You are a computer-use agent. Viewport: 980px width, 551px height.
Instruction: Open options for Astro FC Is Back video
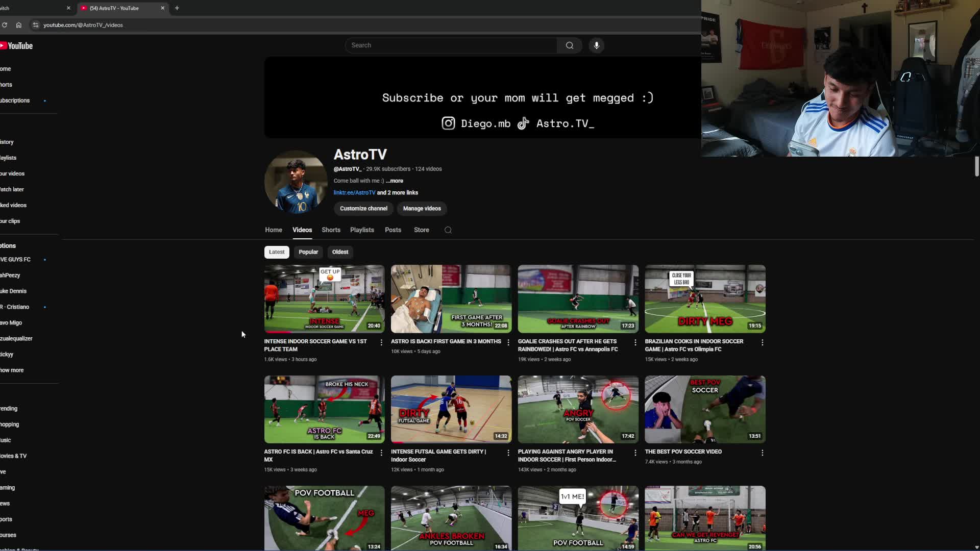point(381,453)
